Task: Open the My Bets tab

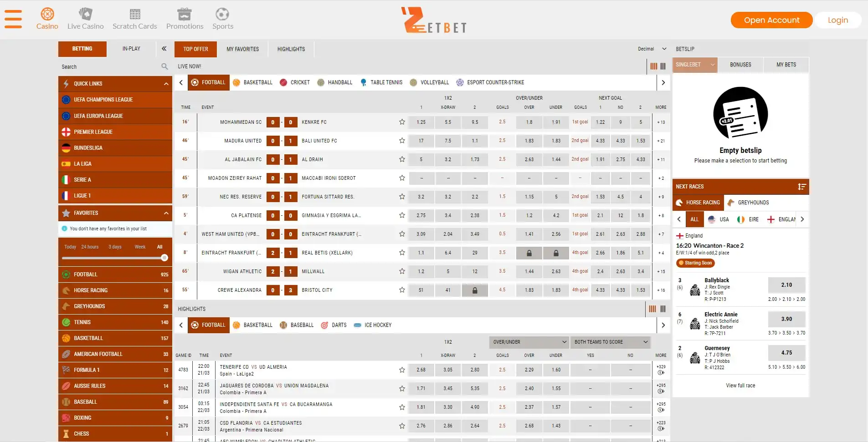Action: click(786, 65)
